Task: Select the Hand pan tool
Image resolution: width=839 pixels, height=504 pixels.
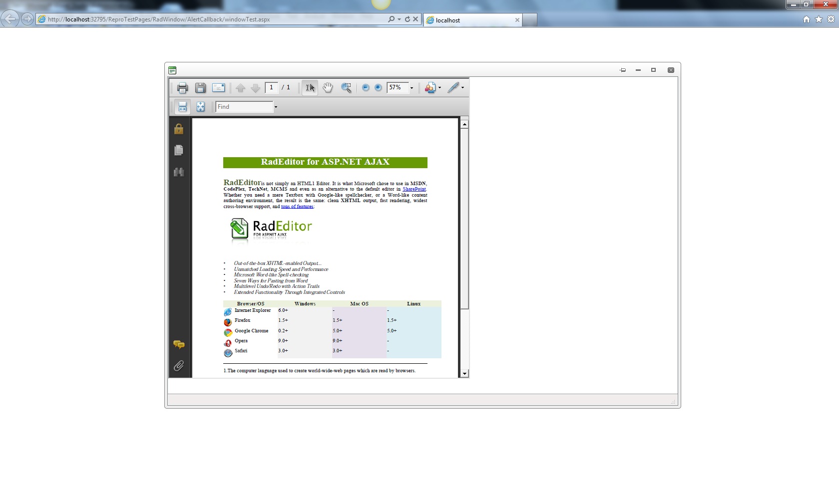Action: (328, 88)
